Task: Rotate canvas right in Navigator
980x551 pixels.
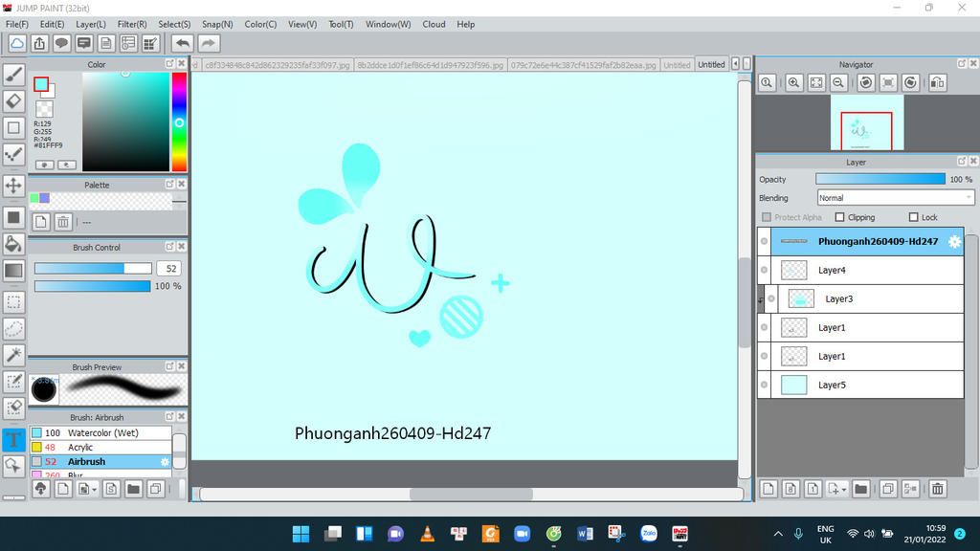Action: click(x=911, y=82)
